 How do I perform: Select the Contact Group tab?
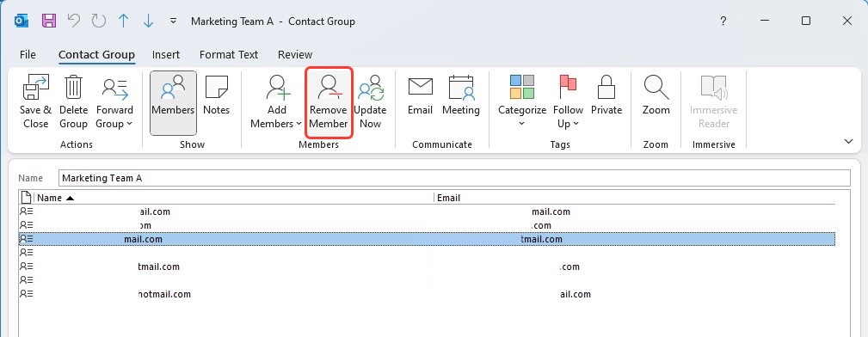(97, 55)
